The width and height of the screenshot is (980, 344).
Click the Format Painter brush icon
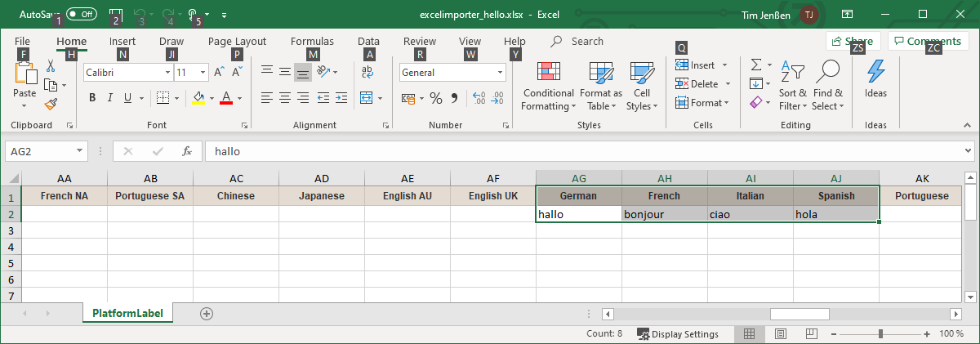(51, 104)
